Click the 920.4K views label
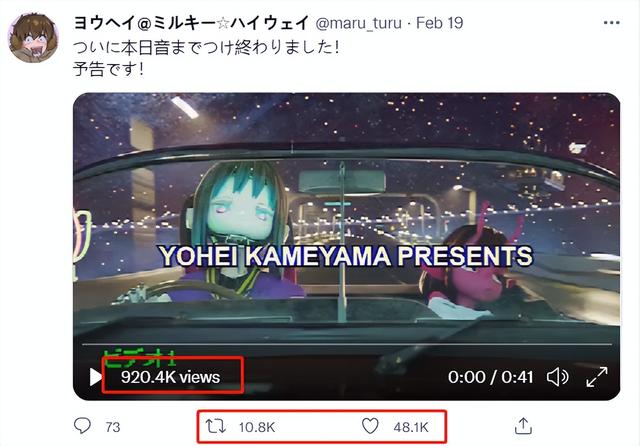The width and height of the screenshot is (640, 446). [x=171, y=377]
